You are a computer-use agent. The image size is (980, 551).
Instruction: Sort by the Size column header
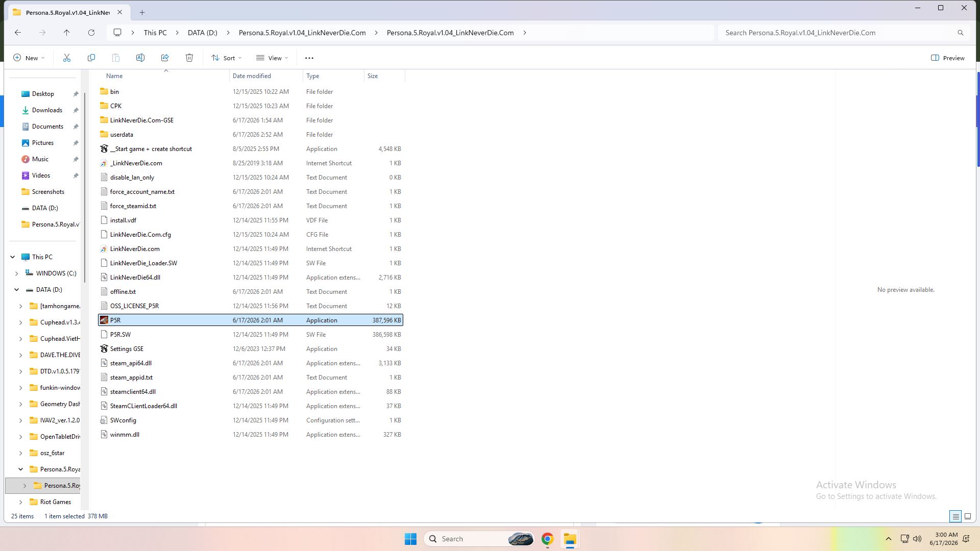[384, 76]
